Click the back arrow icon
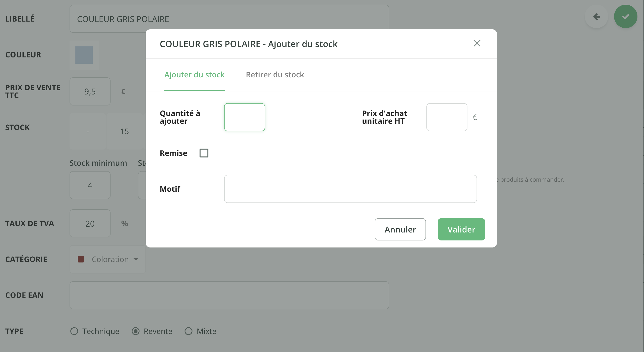The height and width of the screenshot is (352, 644). 596,17
